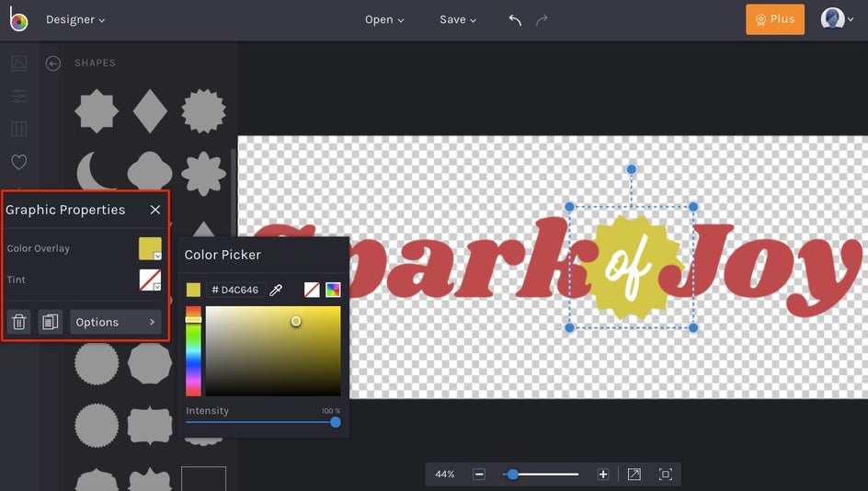This screenshot has width=868, height=491.
Task: Toggle fullscreen mode icon
Action: [x=666, y=474]
